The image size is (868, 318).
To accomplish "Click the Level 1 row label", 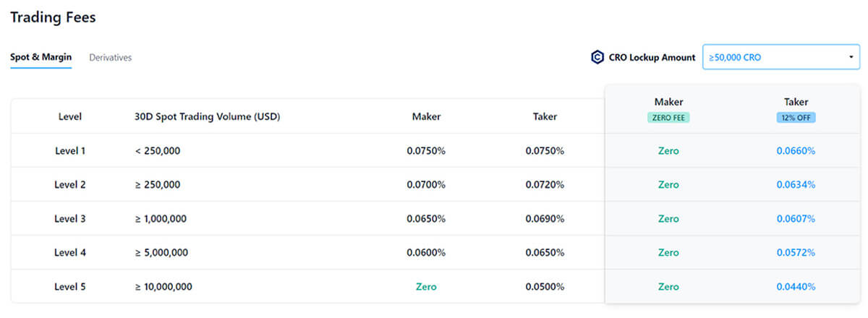I will point(70,151).
